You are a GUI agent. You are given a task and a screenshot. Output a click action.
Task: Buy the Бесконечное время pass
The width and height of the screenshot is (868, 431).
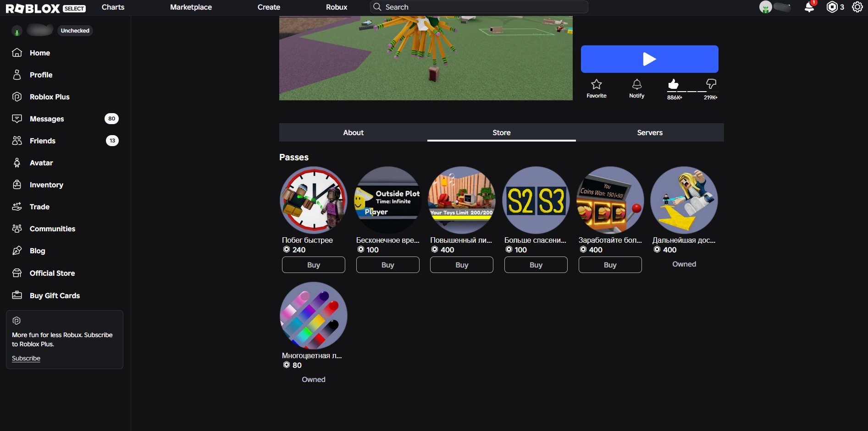(388, 265)
